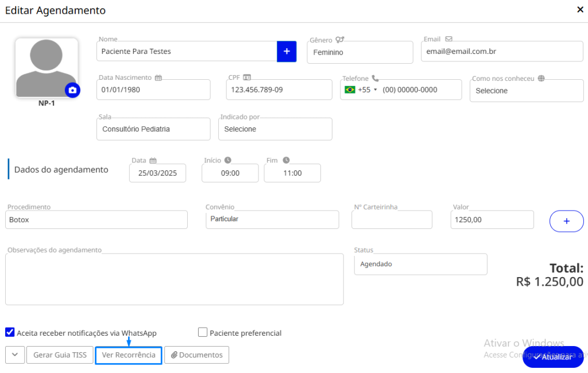Click the clock icon beside Início
This screenshot has width=588, height=373.
point(227,160)
